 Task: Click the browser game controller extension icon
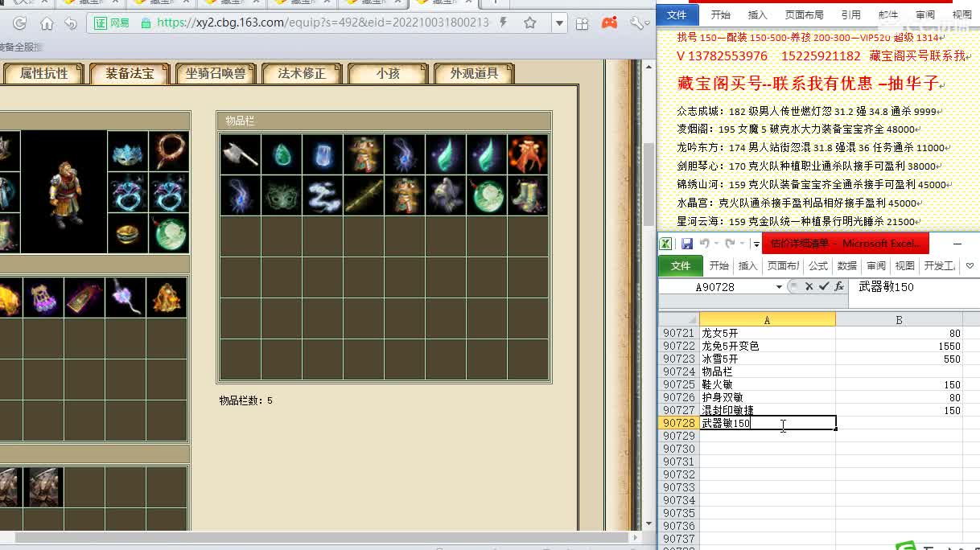(610, 23)
